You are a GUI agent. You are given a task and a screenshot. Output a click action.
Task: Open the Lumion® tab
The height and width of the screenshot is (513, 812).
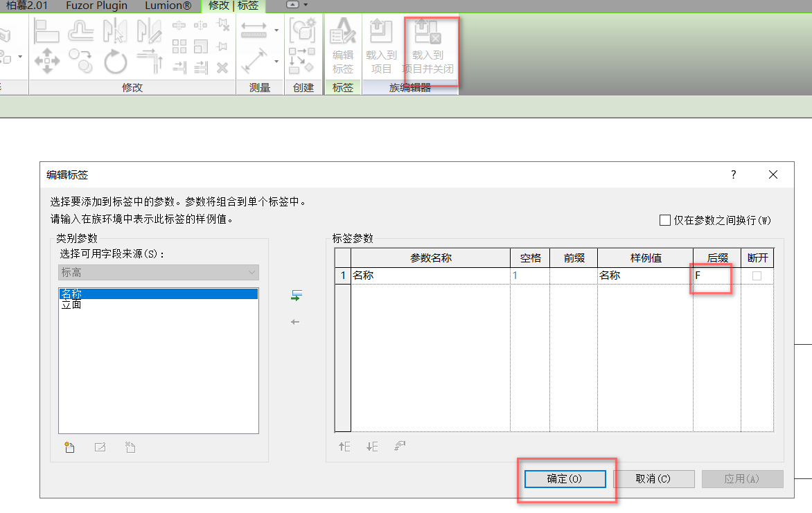coord(168,5)
